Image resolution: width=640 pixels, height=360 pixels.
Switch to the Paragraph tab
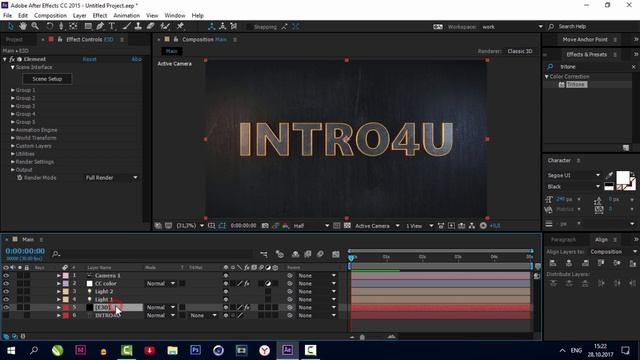click(563, 240)
